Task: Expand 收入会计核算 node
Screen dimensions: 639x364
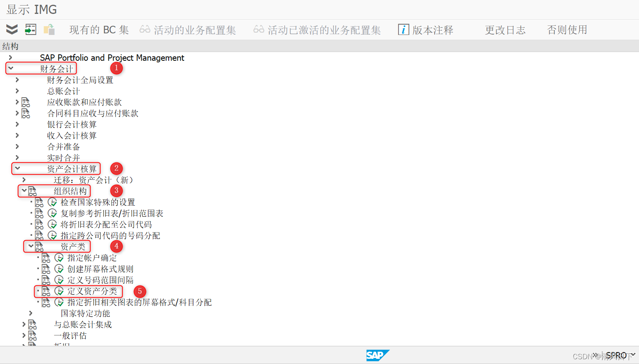Action: (x=17, y=135)
